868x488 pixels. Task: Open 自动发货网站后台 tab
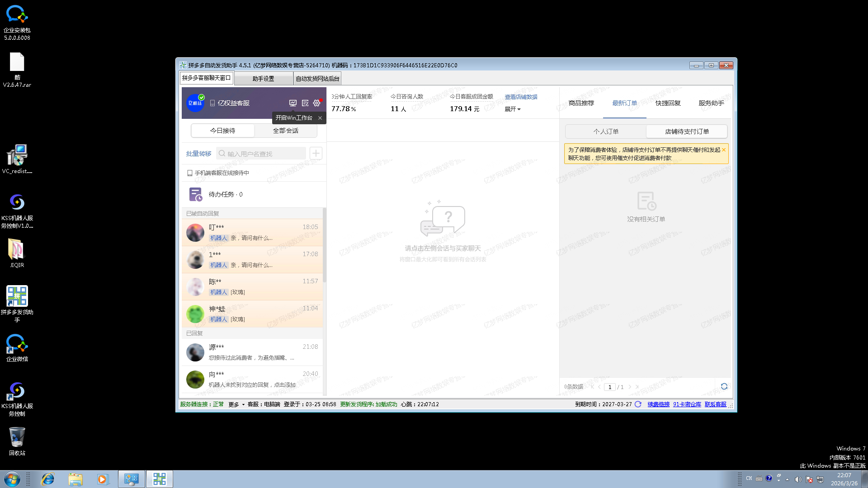point(317,79)
